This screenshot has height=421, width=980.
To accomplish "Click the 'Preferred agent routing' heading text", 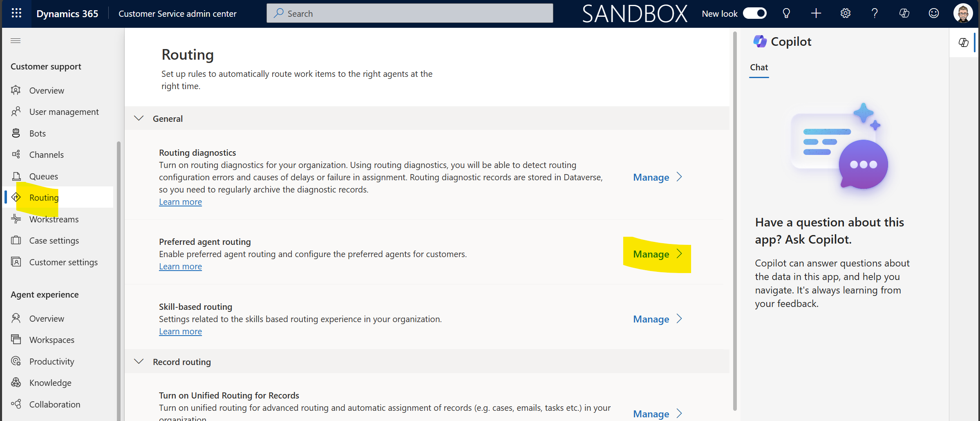I will point(205,242).
